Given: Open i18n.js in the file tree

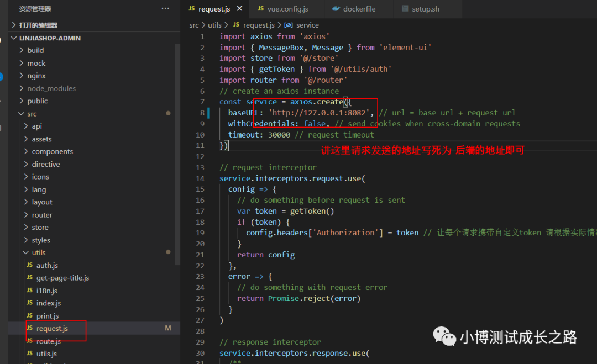Looking at the screenshot, I should [x=47, y=291].
